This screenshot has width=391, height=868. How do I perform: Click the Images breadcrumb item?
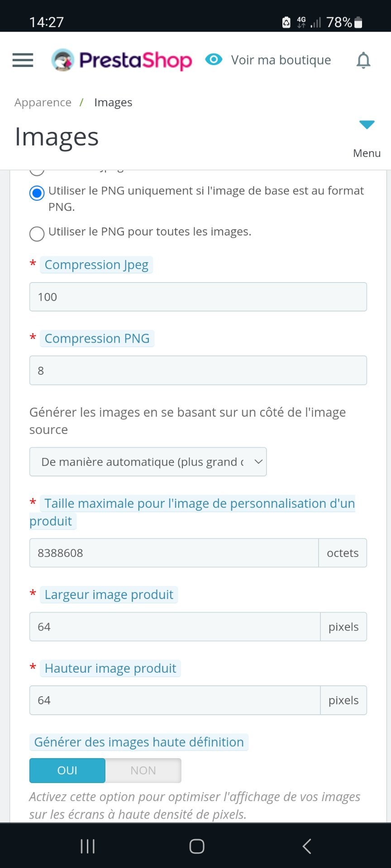click(113, 103)
